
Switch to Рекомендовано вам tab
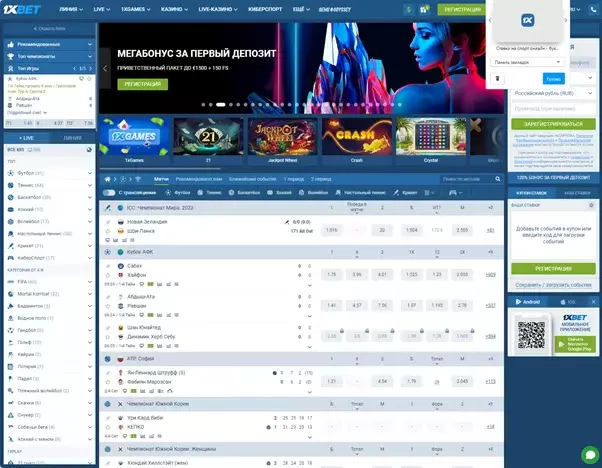pos(199,179)
